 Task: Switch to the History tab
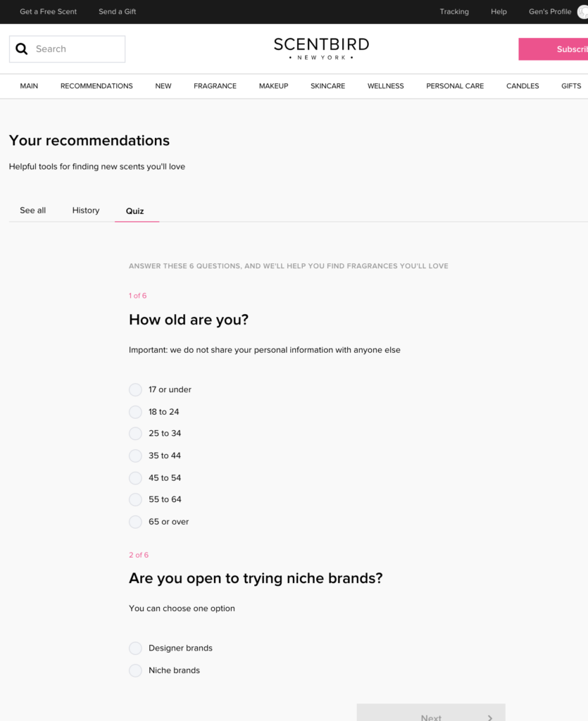pos(86,210)
